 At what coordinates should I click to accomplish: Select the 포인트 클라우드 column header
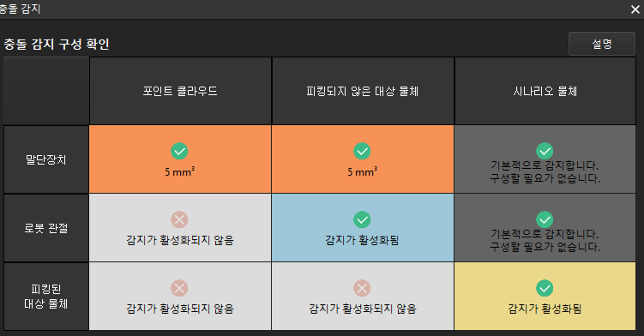180,91
